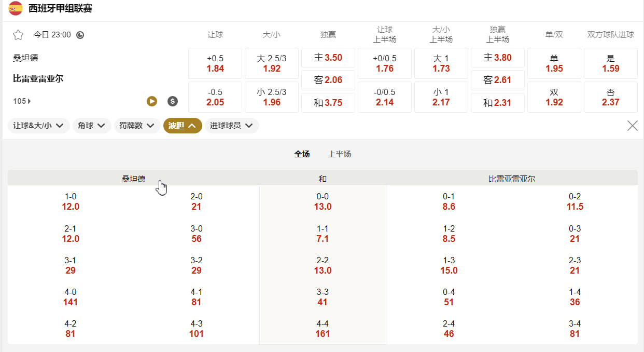Select handicap +0.5 odds 1.84
Image resolution: width=644 pixels, height=352 pixels.
[x=215, y=63]
